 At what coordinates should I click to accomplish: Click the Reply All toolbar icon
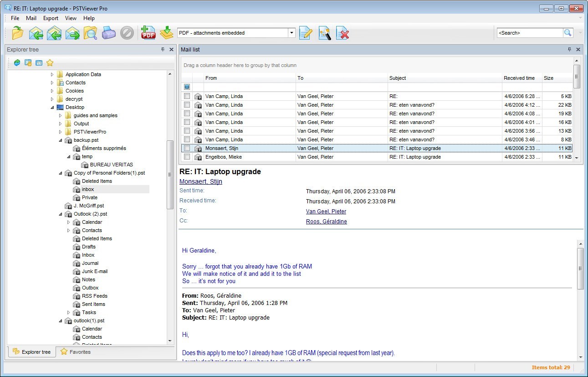[54, 33]
